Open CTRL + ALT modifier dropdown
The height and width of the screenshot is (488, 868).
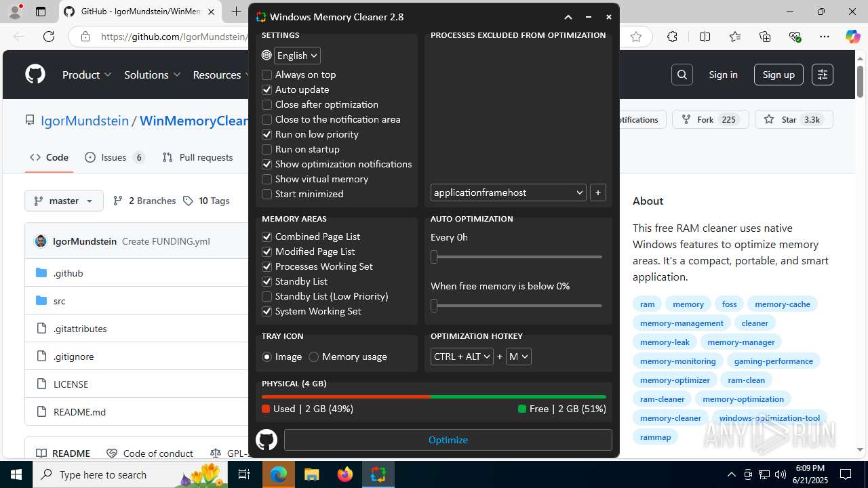462,357
